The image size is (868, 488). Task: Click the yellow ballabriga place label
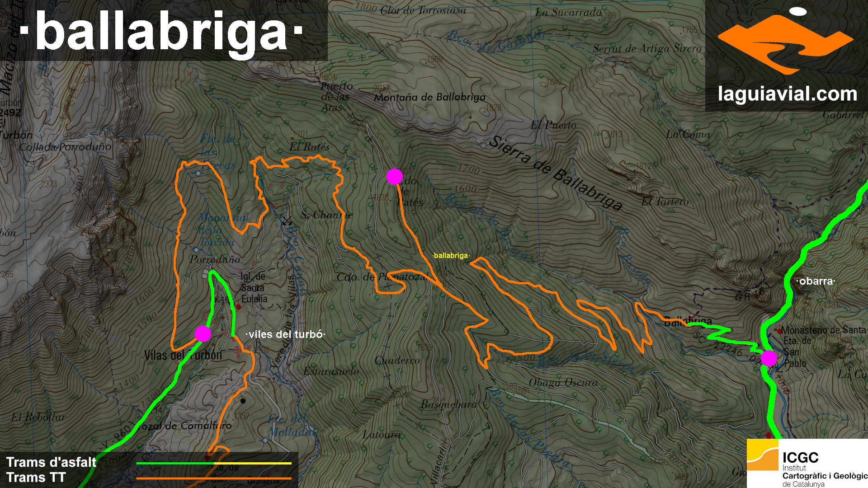click(451, 256)
